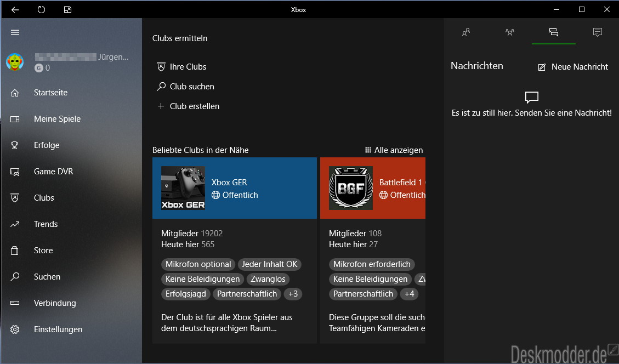
Task: Expand the +4 more tags button
Action: tap(410, 294)
